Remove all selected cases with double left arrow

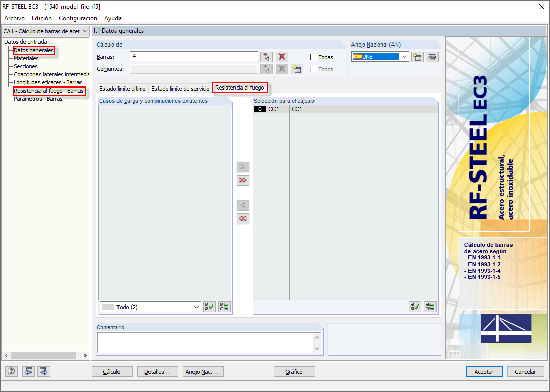coord(243,219)
